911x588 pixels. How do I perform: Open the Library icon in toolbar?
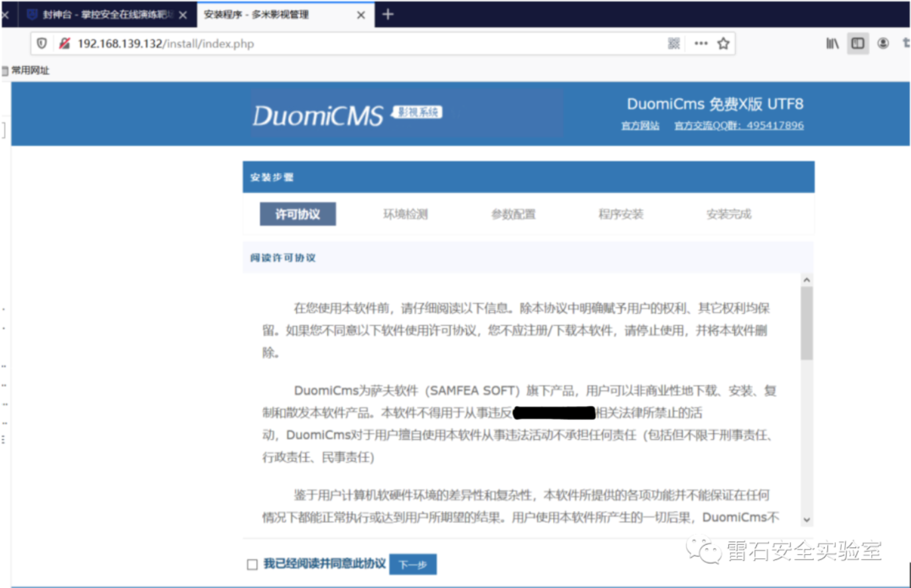pyautogui.click(x=833, y=43)
